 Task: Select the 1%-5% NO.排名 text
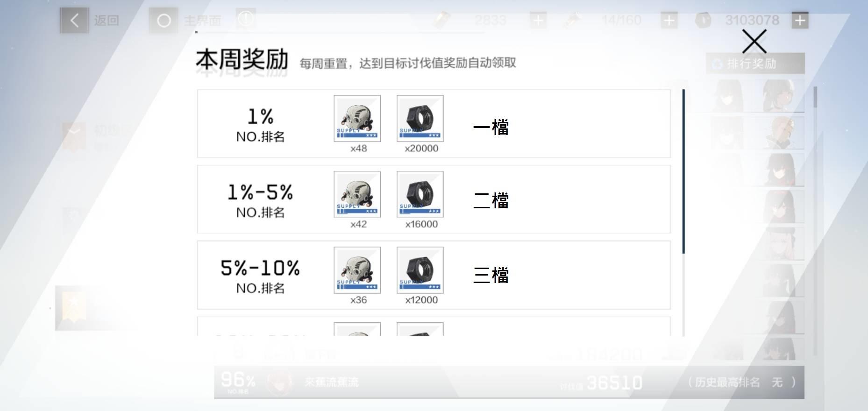click(x=260, y=200)
